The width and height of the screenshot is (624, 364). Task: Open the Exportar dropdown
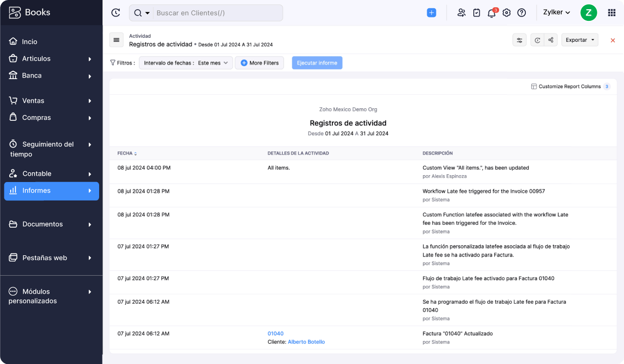tap(579, 40)
